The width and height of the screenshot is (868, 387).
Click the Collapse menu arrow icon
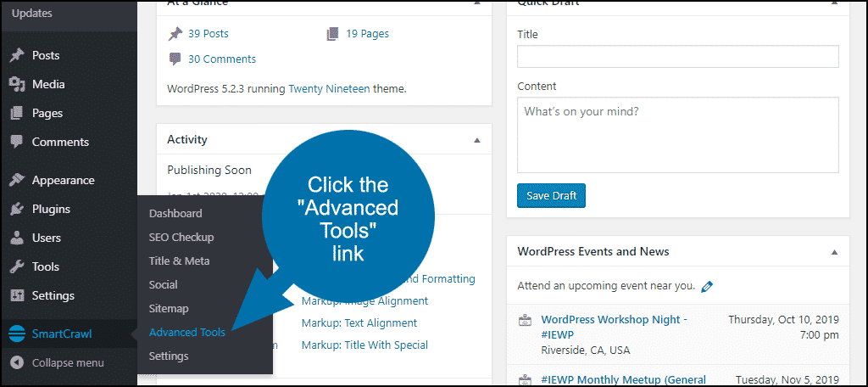[17, 363]
